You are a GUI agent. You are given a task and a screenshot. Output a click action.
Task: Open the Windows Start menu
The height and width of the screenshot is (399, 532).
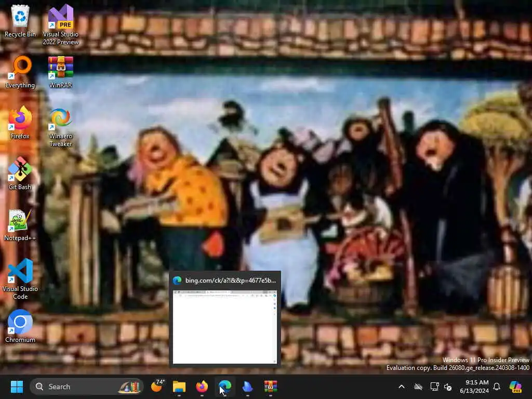point(17,387)
